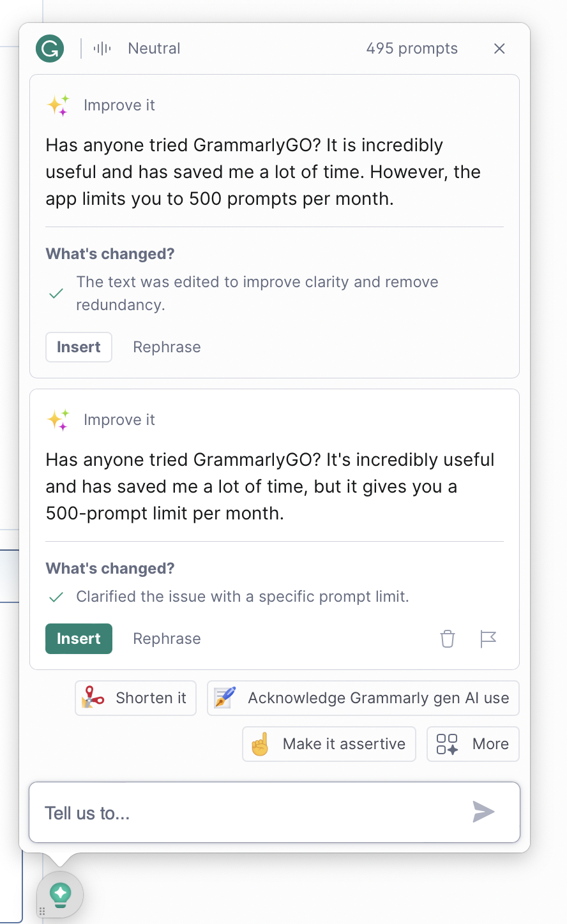Click the 495 prompts counter
Screen dimensions: 567x924
(412, 48)
